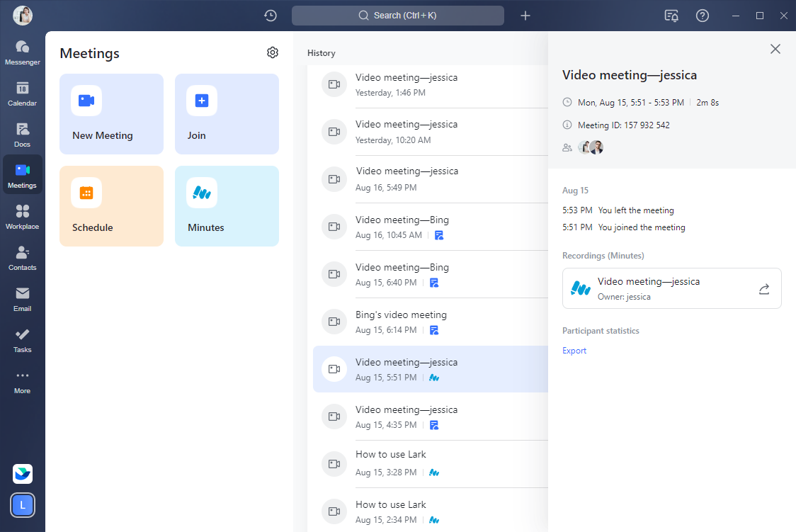Open the Schedule meeting tile
Image resolution: width=796 pixels, height=532 pixels.
click(x=111, y=206)
